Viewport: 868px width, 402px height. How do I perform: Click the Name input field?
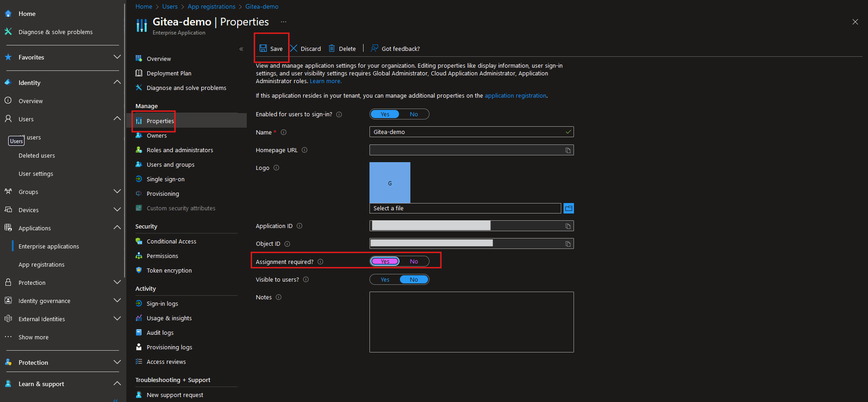(472, 132)
